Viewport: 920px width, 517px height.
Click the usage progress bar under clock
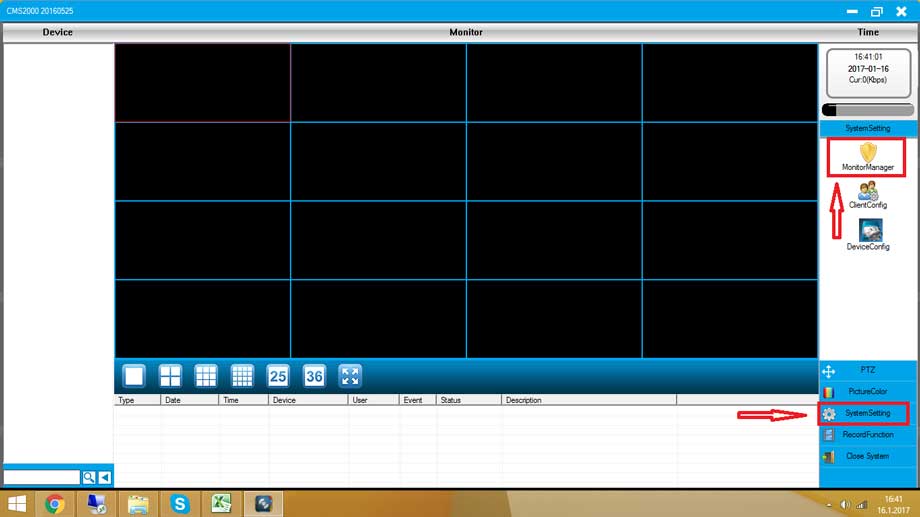coord(867,110)
